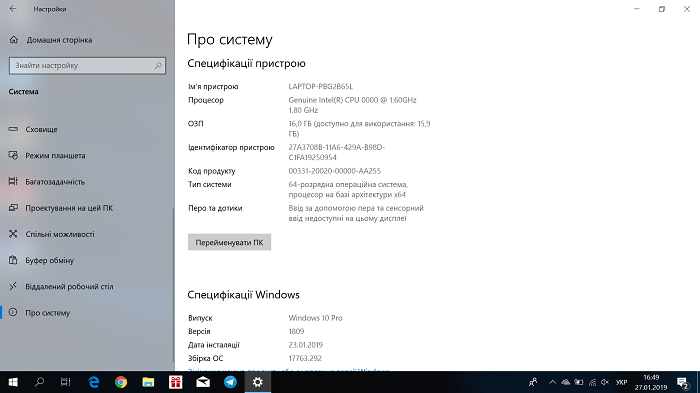
Task: Click the OneDrive cloud tray icon
Action: click(566, 382)
